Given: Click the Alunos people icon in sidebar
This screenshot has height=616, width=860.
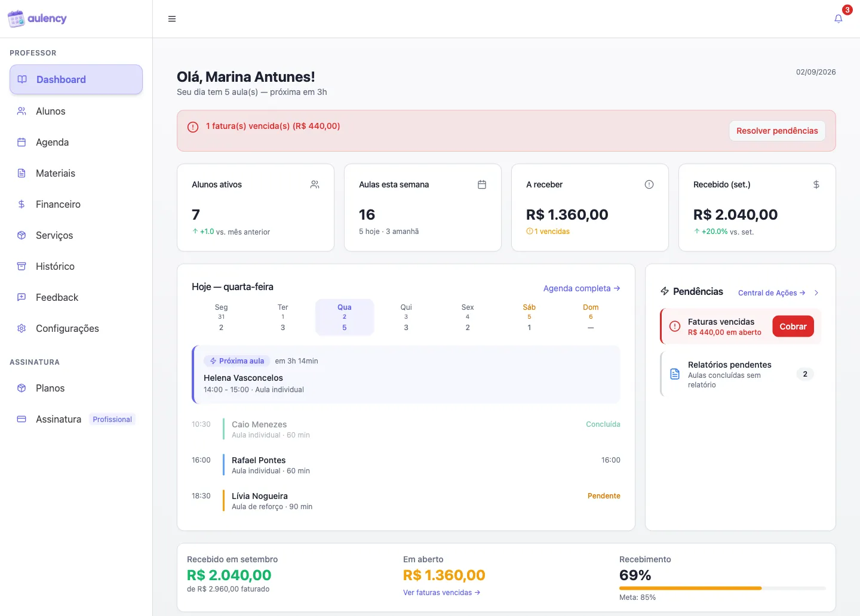Looking at the screenshot, I should (x=21, y=111).
